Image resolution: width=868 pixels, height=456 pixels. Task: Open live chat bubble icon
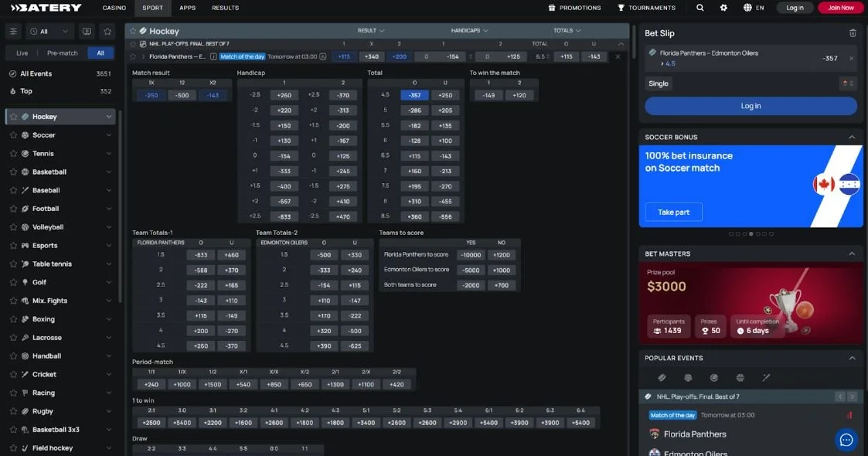(846, 440)
